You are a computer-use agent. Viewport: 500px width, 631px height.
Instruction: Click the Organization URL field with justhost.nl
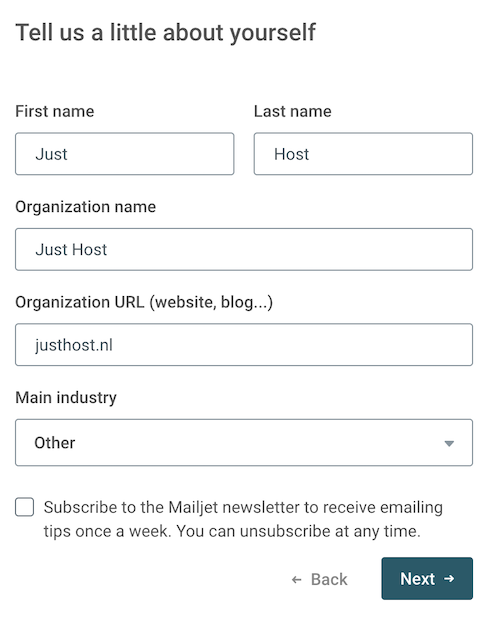click(x=244, y=344)
